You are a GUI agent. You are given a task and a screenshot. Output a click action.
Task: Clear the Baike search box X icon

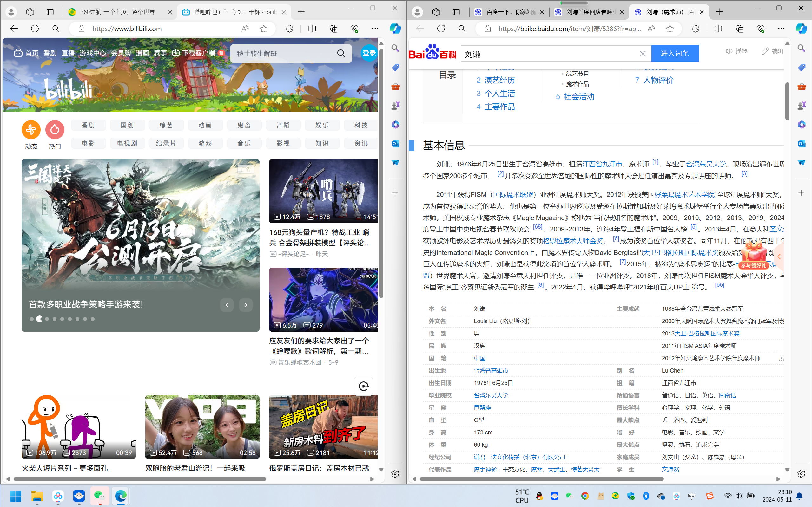[x=643, y=54]
